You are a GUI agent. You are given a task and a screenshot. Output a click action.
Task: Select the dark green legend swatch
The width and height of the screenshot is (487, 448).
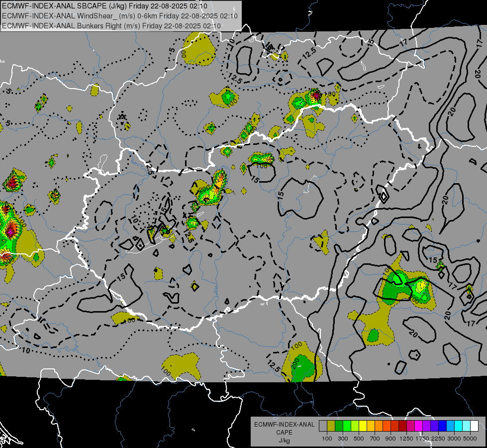pos(339,426)
